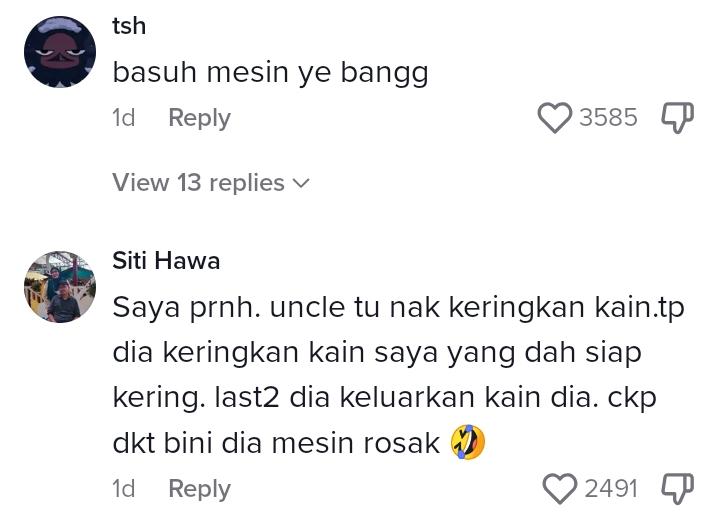720x519 pixels.
Task: Reply to tsh's comment
Action: pos(199,118)
